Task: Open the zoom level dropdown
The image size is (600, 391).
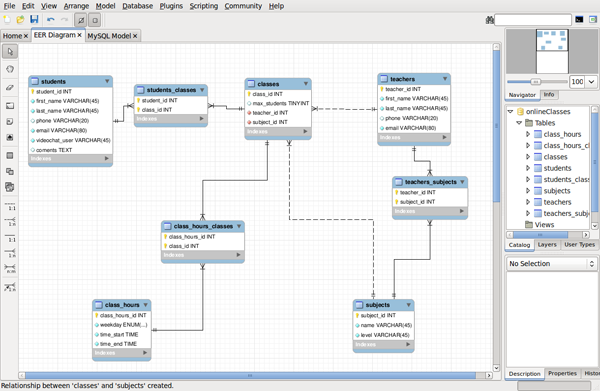Action: [x=592, y=81]
